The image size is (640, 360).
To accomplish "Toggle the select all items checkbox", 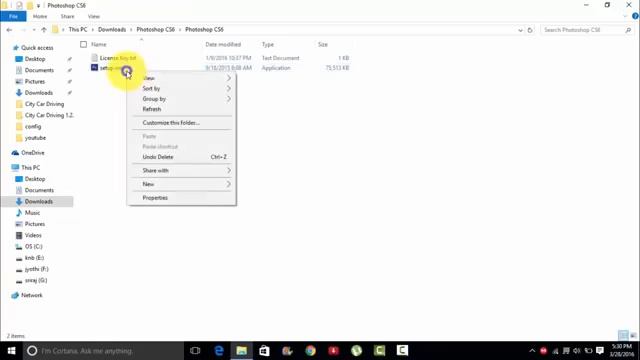I will [x=84, y=44].
